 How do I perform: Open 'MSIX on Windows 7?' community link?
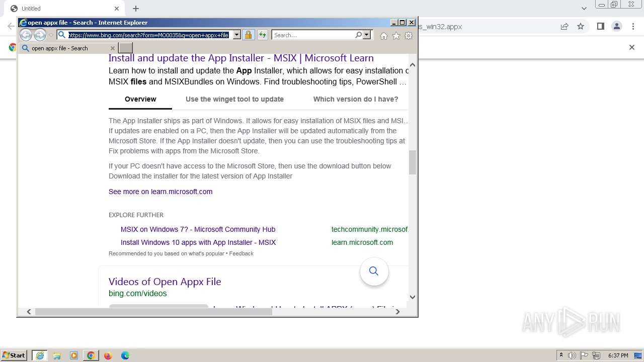(x=198, y=229)
